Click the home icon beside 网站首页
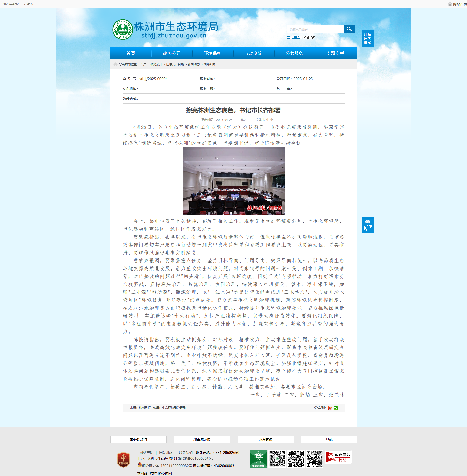467x476 pixels. (x=450, y=4)
